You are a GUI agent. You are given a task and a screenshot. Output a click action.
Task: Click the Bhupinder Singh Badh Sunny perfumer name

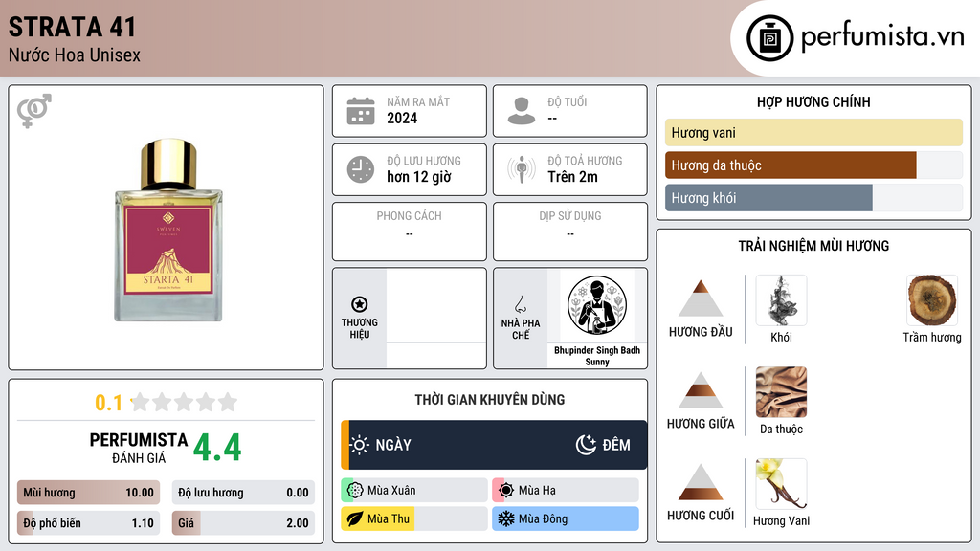[597, 356]
